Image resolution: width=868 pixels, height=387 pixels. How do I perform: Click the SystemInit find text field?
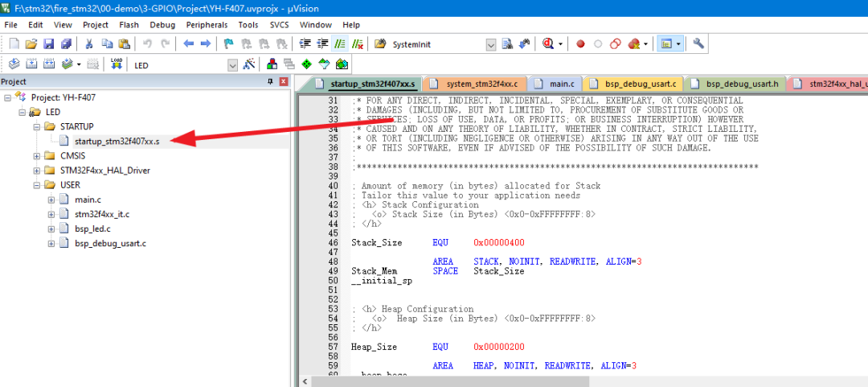tap(436, 43)
